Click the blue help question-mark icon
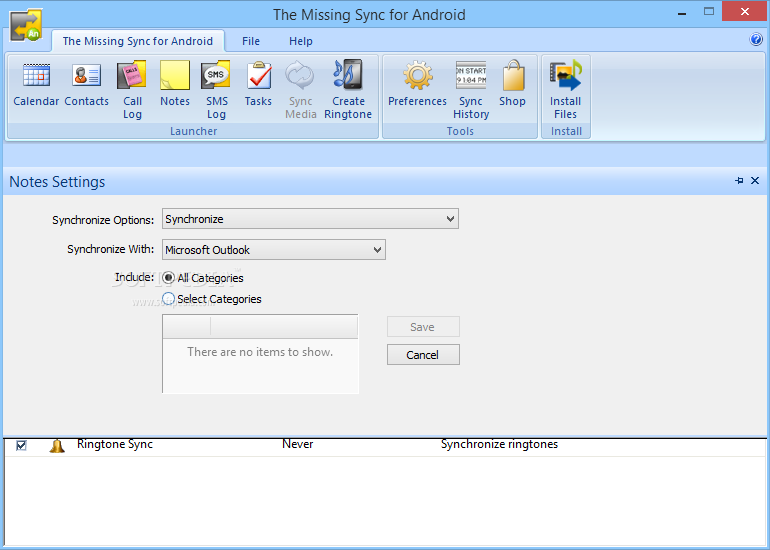Image resolution: width=770 pixels, height=550 pixels. (x=756, y=39)
